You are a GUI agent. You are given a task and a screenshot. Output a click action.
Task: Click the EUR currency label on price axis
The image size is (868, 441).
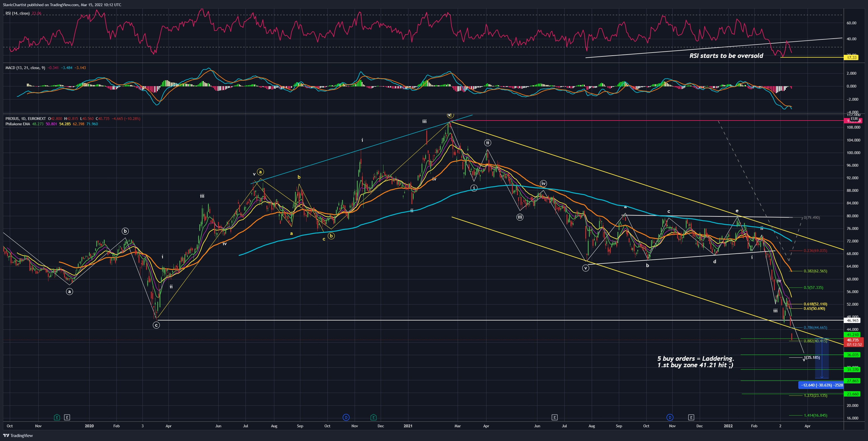pyautogui.click(x=854, y=119)
